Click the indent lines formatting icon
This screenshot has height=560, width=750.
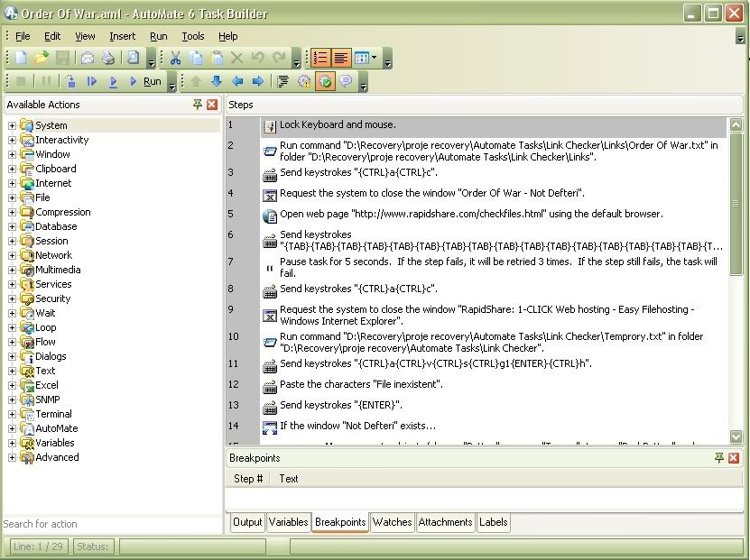(283, 81)
